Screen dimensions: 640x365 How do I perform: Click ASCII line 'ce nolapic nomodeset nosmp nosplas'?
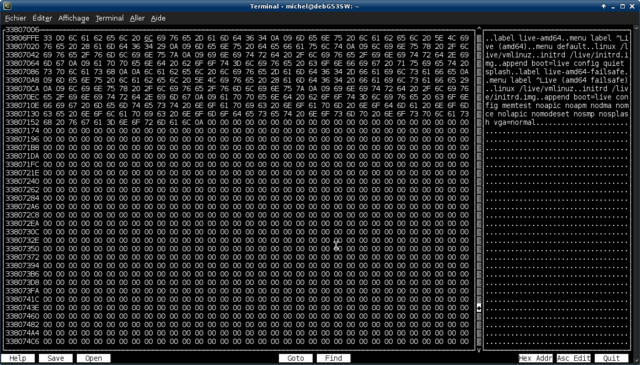point(557,114)
